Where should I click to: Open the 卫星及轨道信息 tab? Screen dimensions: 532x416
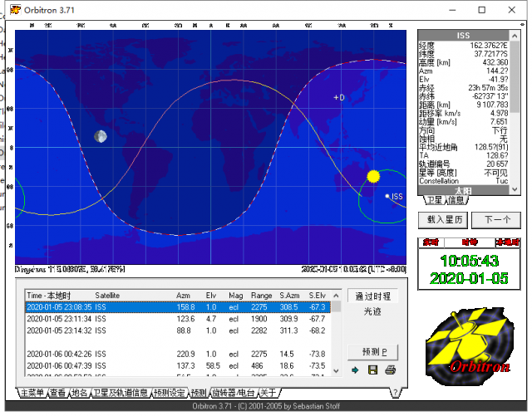(x=121, y=393)
